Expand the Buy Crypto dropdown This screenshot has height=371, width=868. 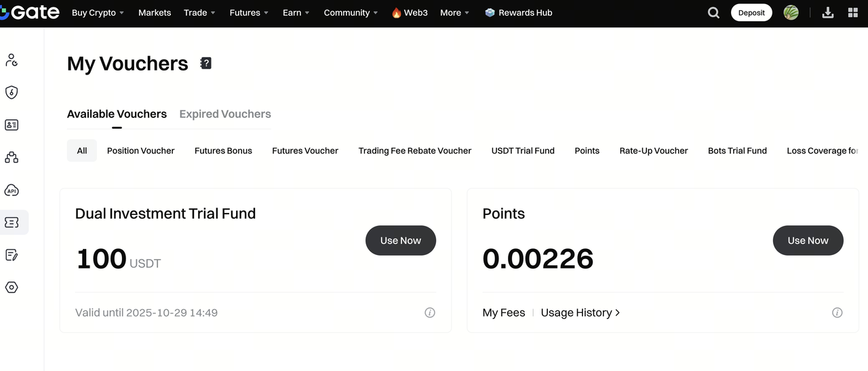(98, 13)
